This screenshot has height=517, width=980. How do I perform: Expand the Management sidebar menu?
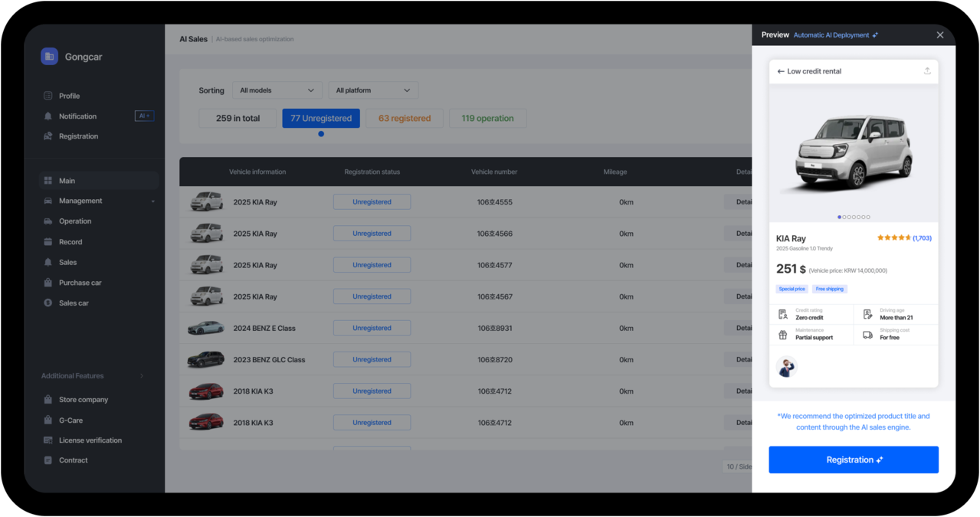pyautogui.click(x=98, y=201)
